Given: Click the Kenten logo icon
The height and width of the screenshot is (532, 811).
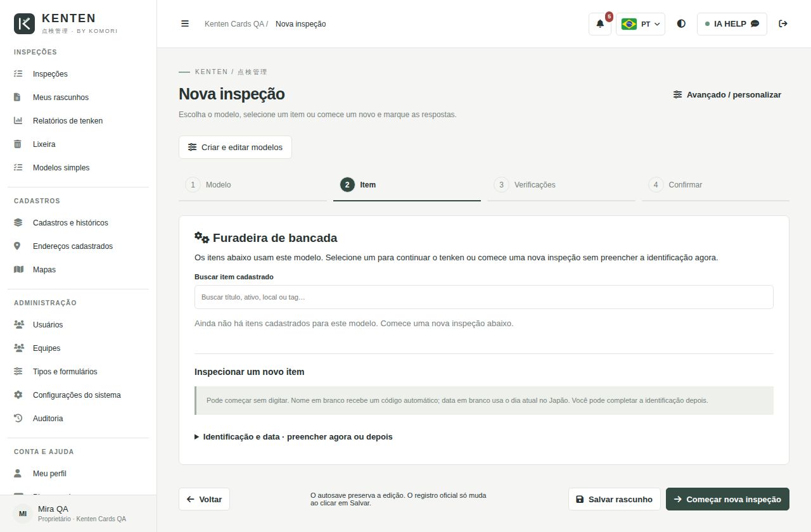Looking at the screenshot, I should coord(25,23).
